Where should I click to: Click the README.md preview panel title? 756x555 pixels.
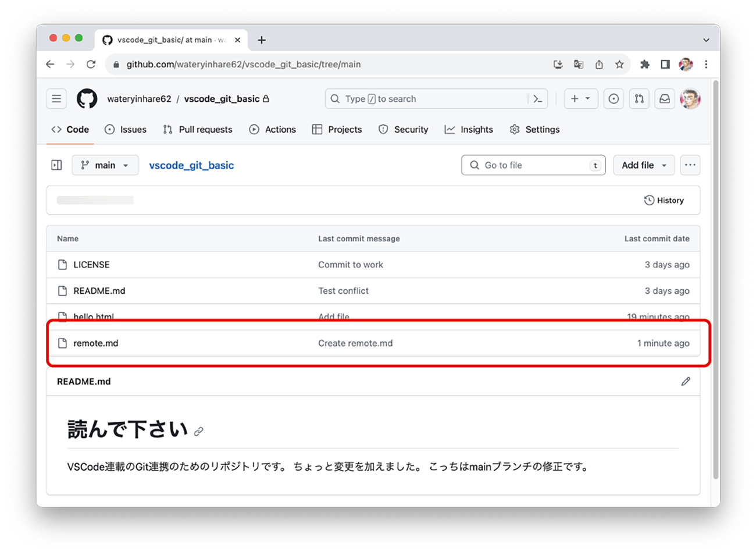click(x=84, y=382)
